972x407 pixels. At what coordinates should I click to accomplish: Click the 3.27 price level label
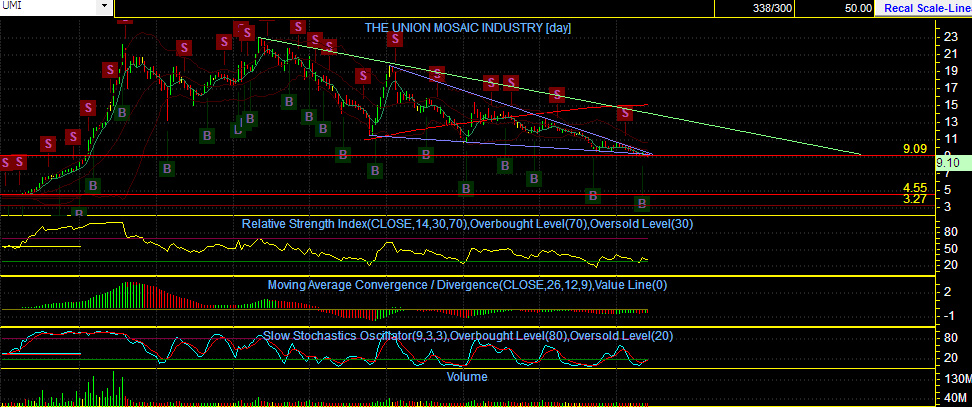pos(914,199)
